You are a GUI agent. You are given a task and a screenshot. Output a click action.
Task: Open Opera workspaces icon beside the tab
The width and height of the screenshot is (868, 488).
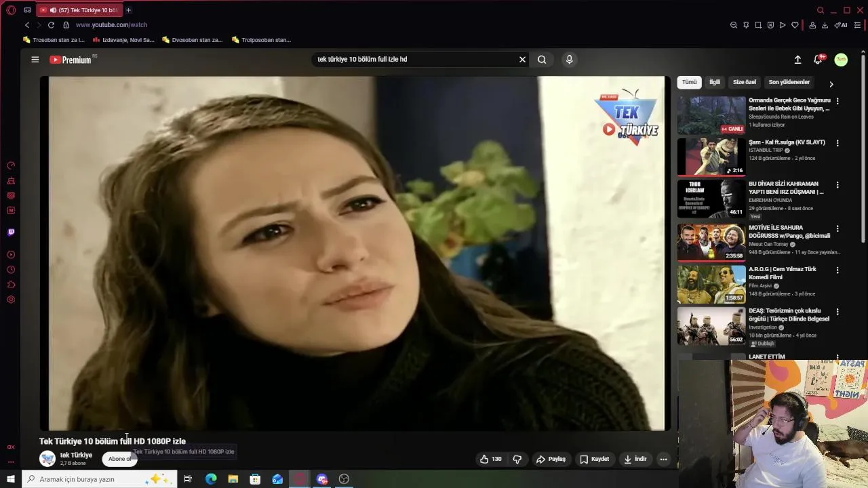point(27,10)
